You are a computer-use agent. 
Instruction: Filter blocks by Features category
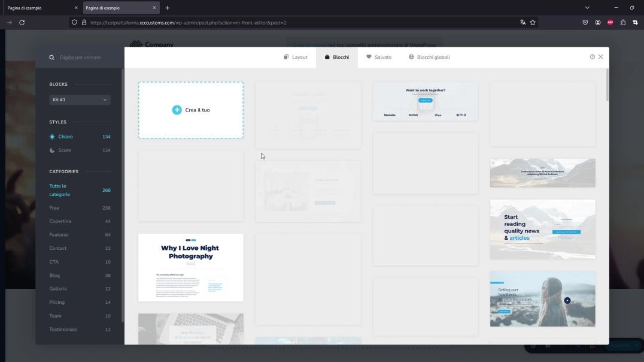tap(80, 235)
